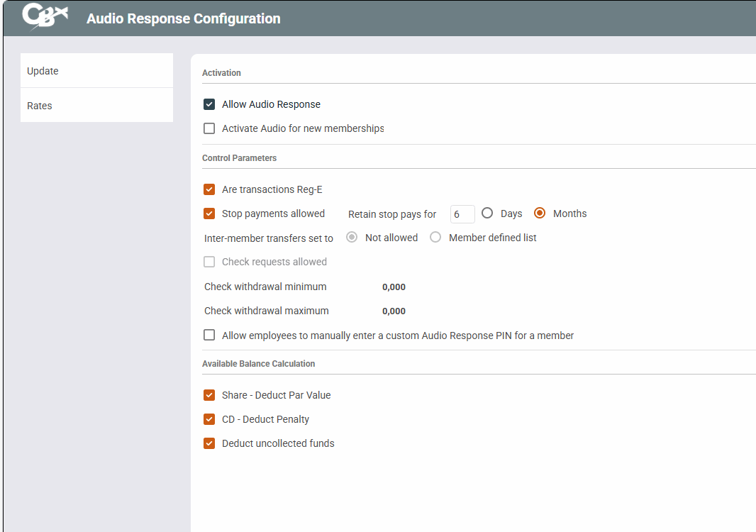Disable the Stop payments allowed checkbox
Image resolution: width=756 pixels, height=532 pixels.
[x=209, y=214]
